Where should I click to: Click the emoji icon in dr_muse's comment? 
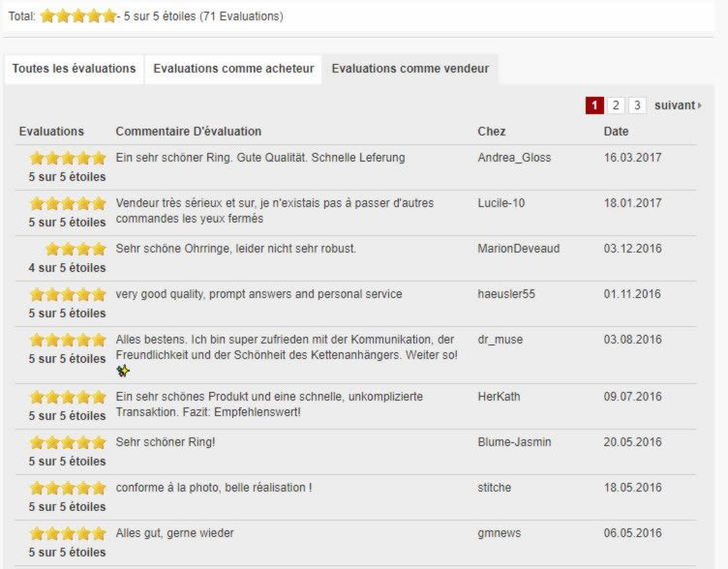point(123,372)
